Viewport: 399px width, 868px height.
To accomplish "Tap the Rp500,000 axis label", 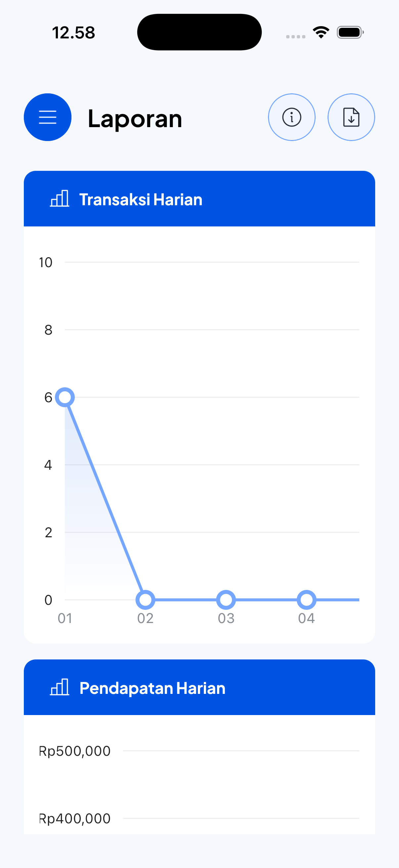I will 74,751.
